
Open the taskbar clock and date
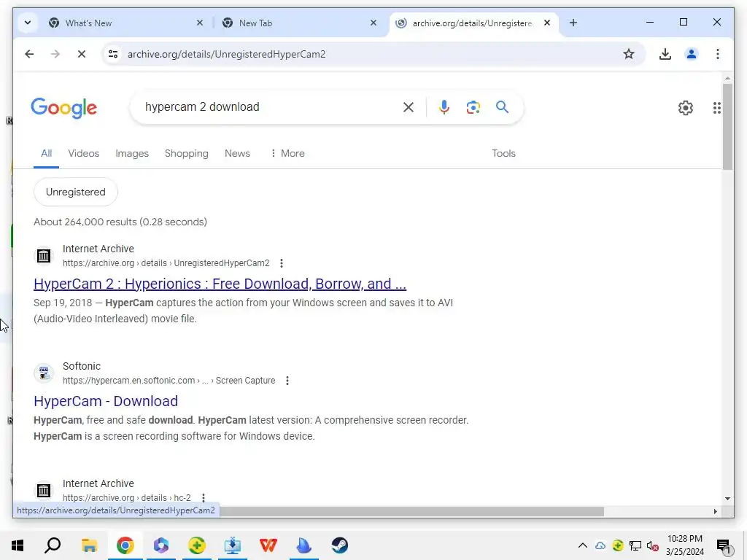pos(684,545)
